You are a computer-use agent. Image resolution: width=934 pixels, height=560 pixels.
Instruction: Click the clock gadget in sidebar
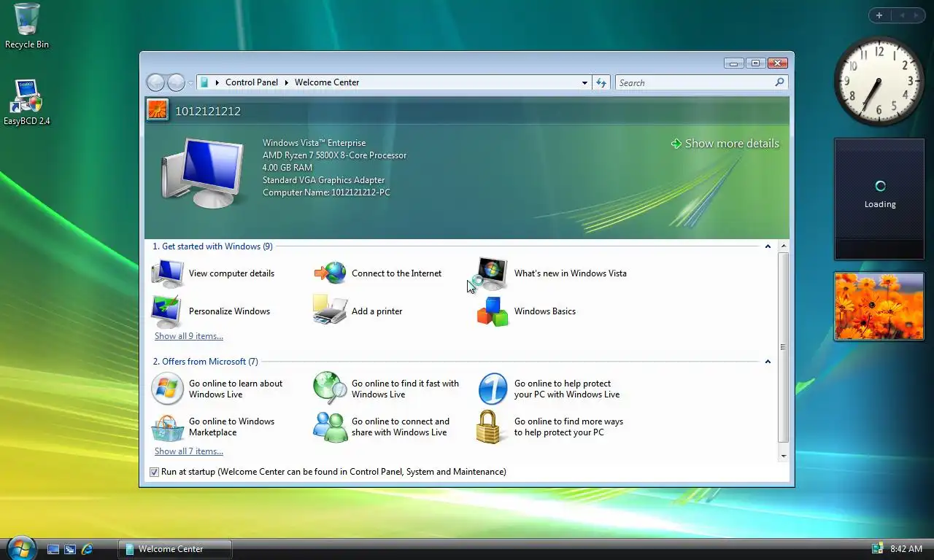(x=879, y=82)
